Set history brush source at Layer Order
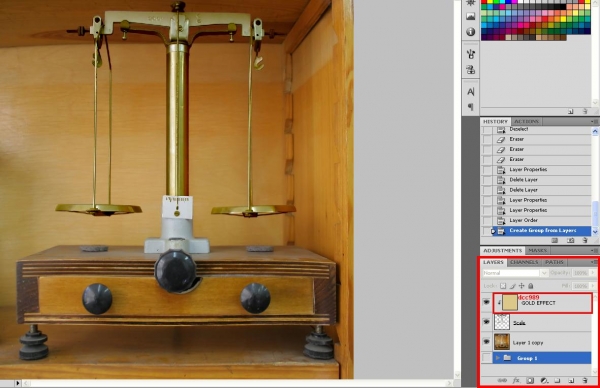This screenshot has height=388, width=600. point(487,220)
